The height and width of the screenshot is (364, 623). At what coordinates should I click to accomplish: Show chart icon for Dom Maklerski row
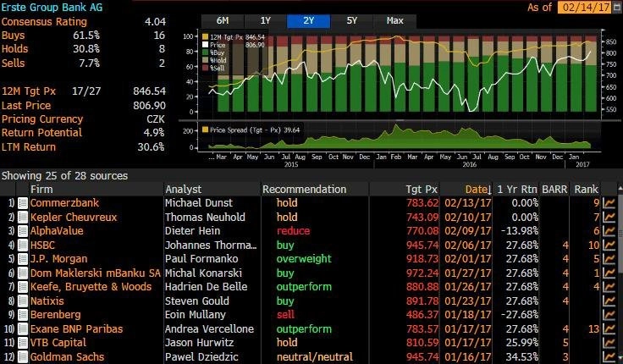coord(609,273)
